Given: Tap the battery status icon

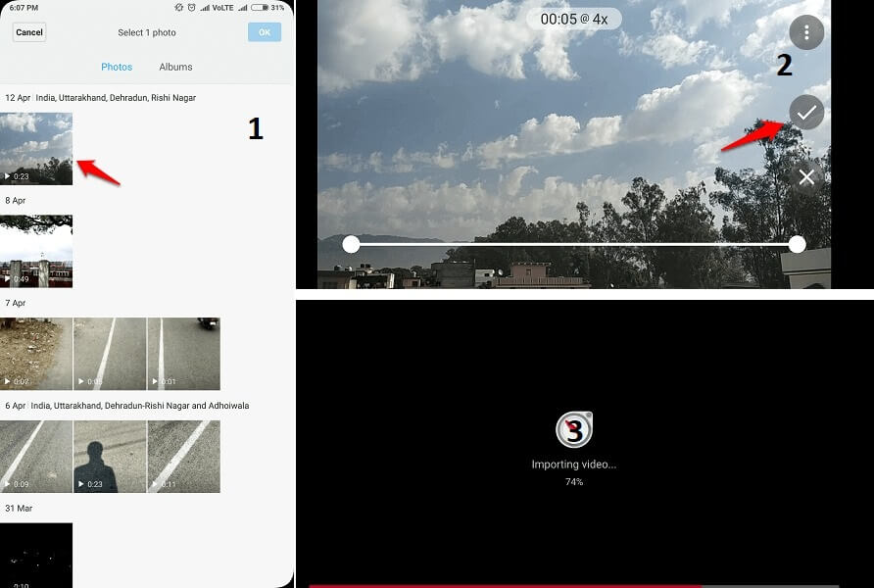Looking at the screenshot, I should [x=260, y=8].
